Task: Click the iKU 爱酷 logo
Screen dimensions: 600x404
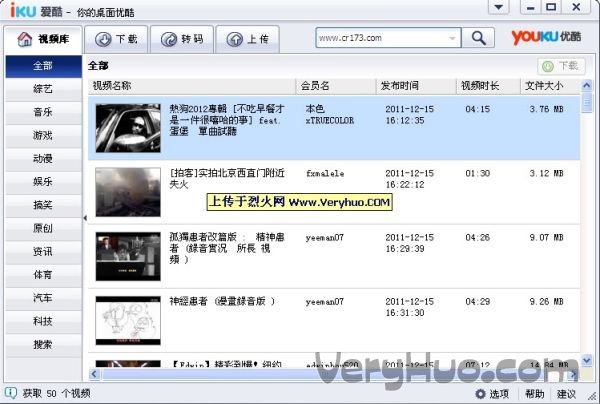Action: pos(37,11)
